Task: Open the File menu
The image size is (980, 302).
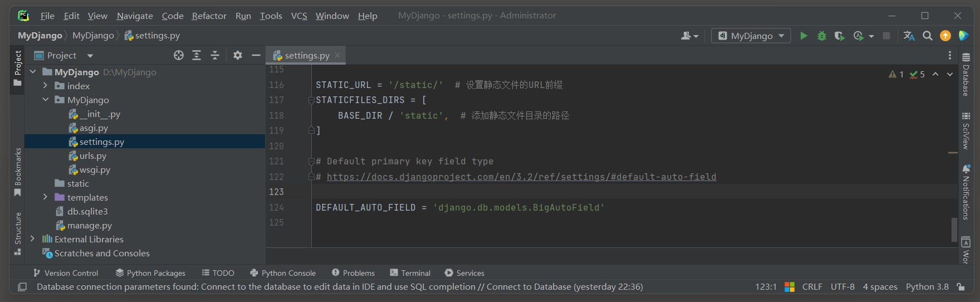Action: 47,16
